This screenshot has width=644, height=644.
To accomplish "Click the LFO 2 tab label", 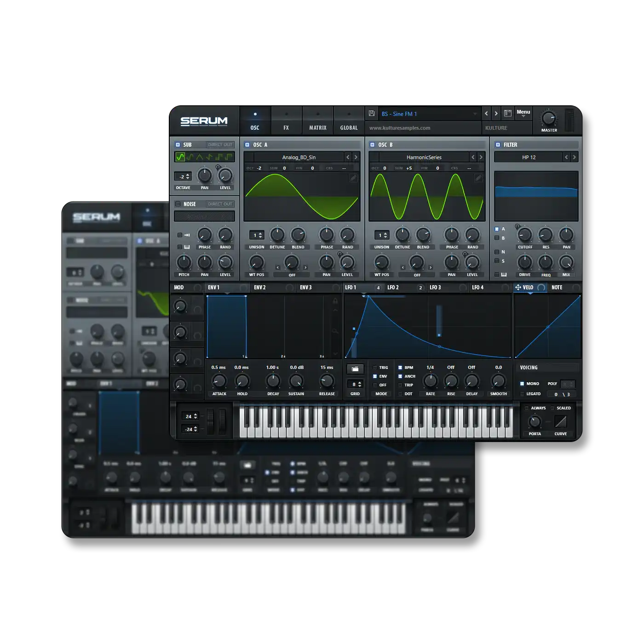I will coord(393,287).
